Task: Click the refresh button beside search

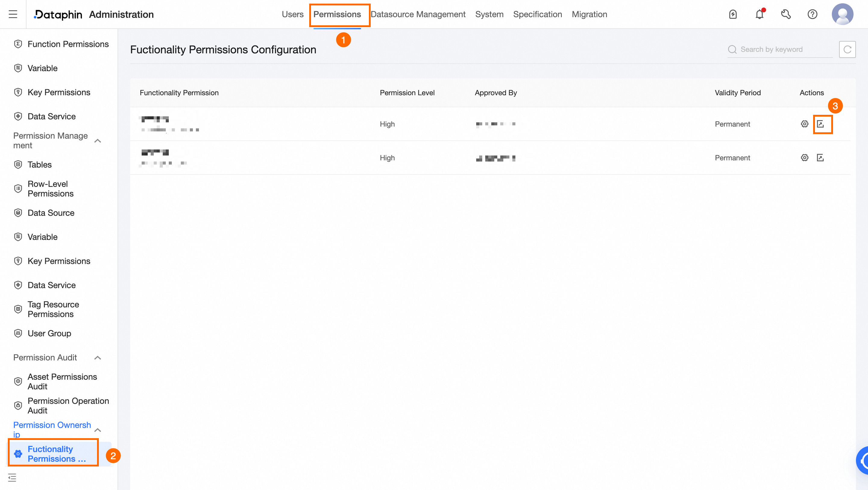Action: pos(847,49)
